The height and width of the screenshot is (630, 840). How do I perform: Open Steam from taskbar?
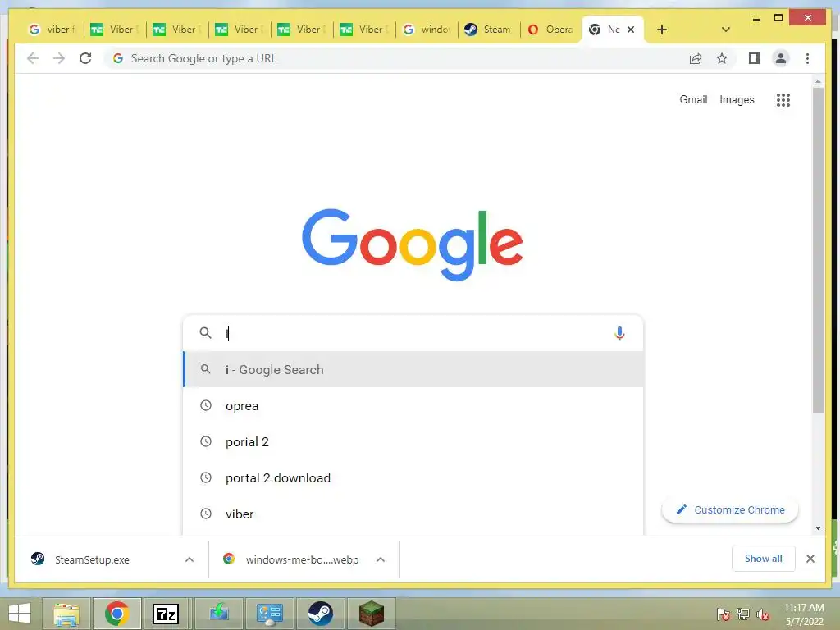tap(321, 614)
